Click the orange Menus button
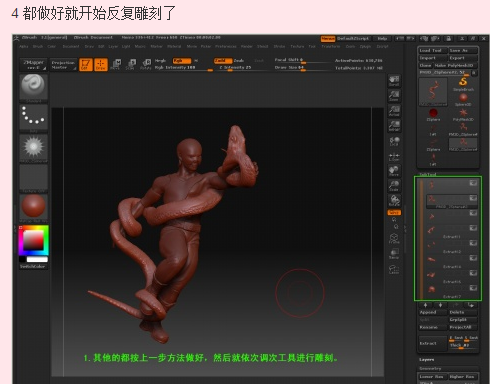Screen dimensions: 490x384 click(328, 39)
